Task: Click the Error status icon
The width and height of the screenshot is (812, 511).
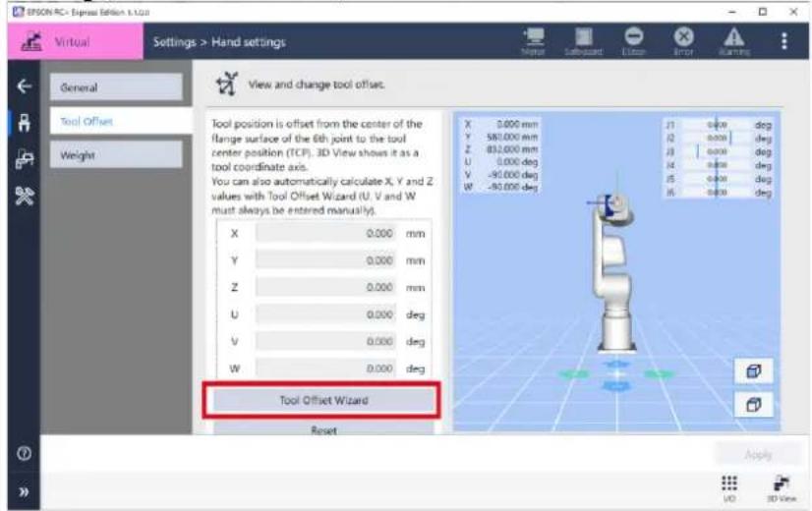Action: point(683,41)
